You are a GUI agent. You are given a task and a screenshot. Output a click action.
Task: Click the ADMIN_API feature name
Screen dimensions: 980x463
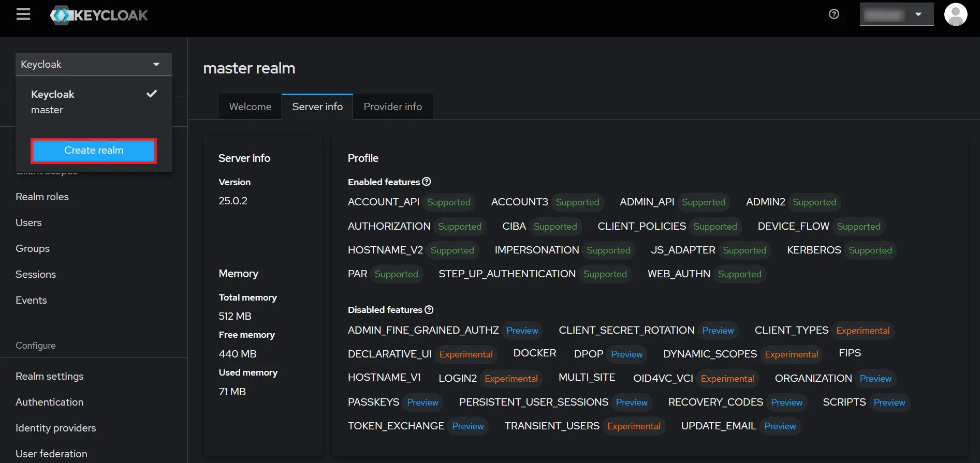point(647,202)
